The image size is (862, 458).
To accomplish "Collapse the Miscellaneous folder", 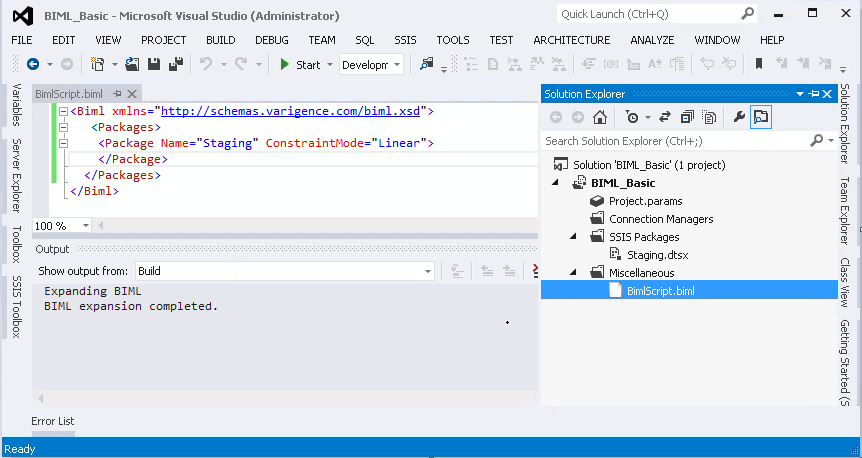I will [573, 272].
